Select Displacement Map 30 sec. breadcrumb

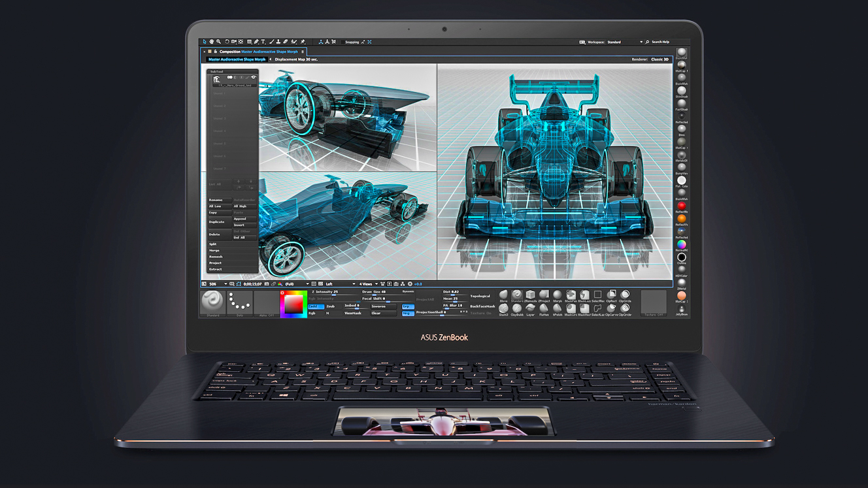pyautogui.click(x=296, y=59)
